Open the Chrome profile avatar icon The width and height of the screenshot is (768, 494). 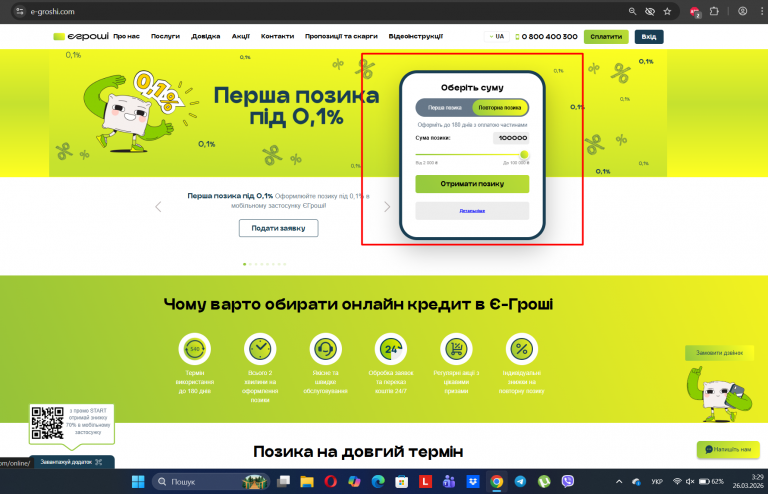click(x=743, y=11)
